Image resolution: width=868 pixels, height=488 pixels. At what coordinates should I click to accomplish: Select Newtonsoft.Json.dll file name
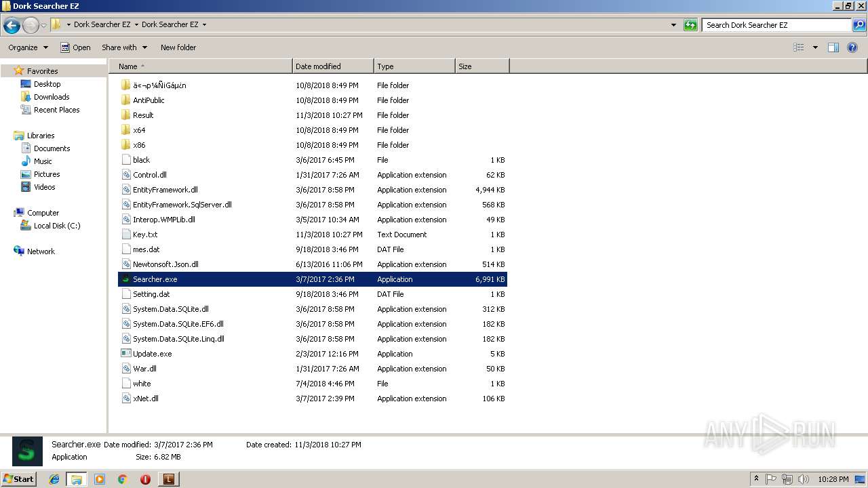(x=165, y=264)
